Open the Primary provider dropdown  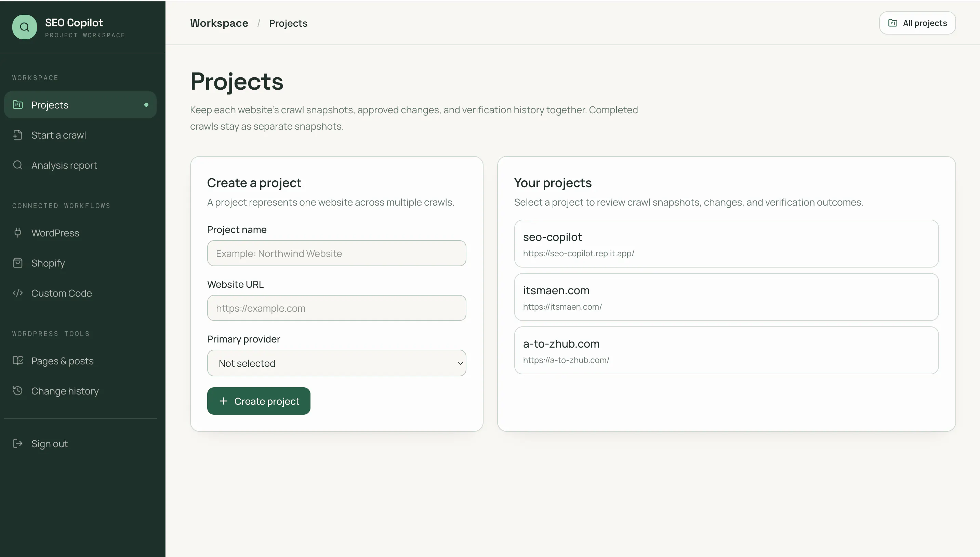point(336,363)
